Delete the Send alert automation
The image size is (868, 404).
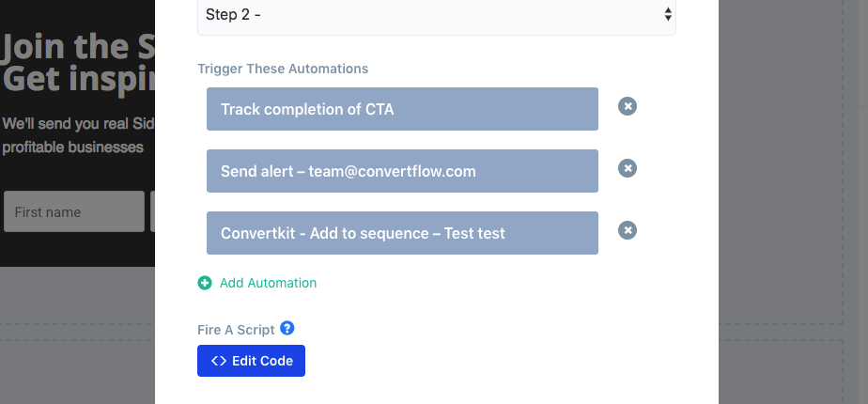point(628,168)
